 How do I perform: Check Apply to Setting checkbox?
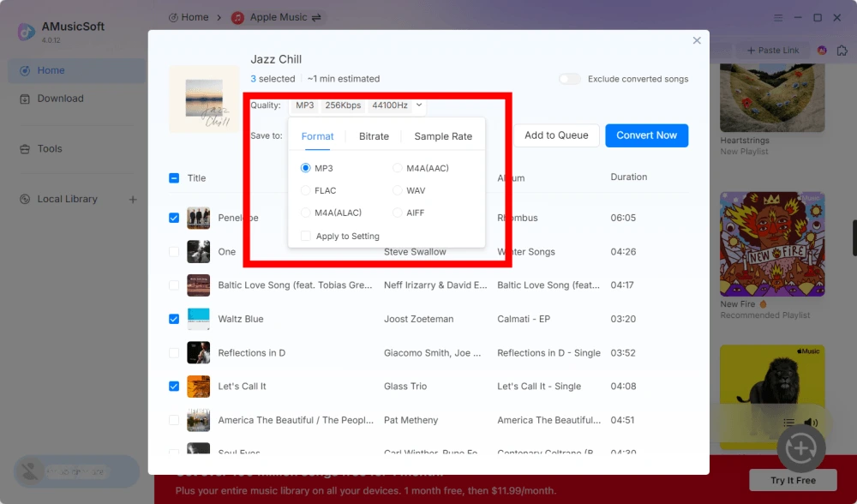point(306,236)
